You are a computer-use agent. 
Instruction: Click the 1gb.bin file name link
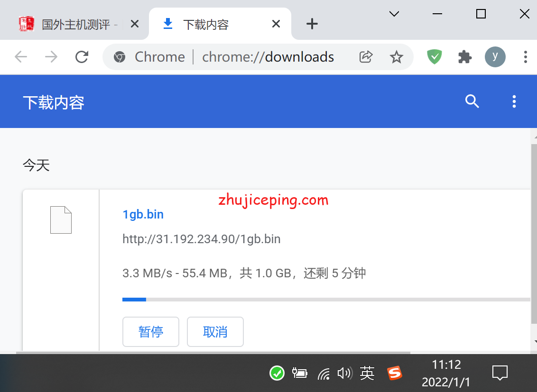(x=143, y=214)
